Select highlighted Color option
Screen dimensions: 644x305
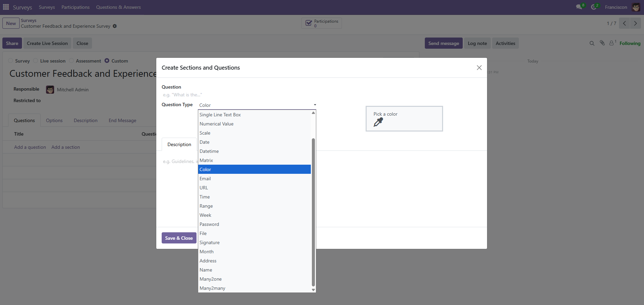click(254, 169)
